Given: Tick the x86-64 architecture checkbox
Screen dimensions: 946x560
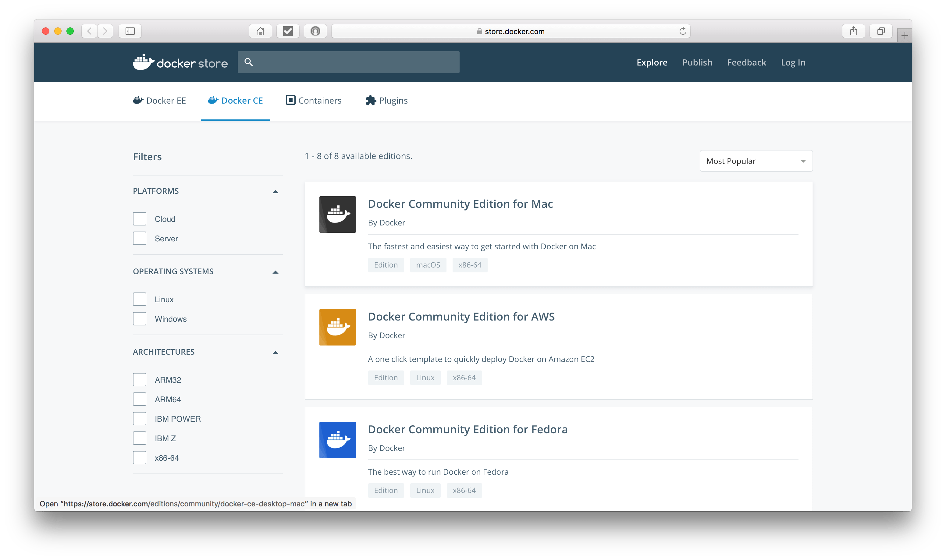Looking at the screenshot, I should [140, 458].
